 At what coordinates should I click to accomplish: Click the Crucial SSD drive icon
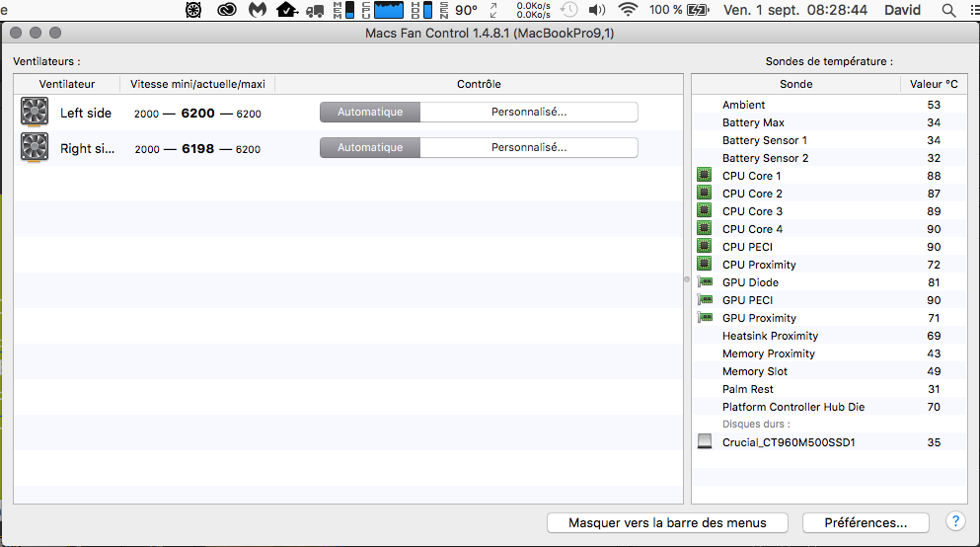coord(705,441)
